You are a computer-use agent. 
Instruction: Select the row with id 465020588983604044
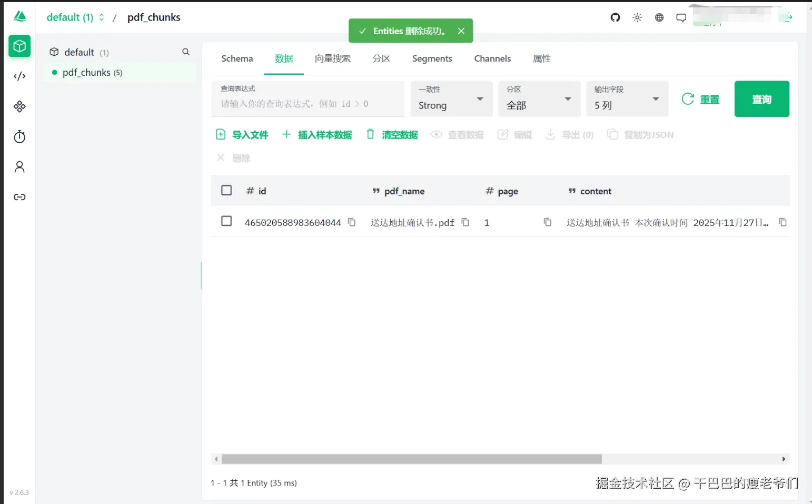pyautogui.click(x=226, y=221)
